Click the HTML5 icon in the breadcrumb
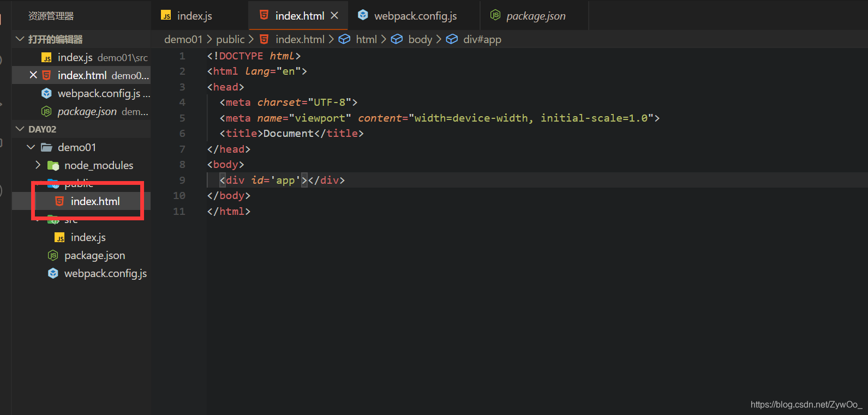This screenshot has width=868, height=415. click(264, 39)
